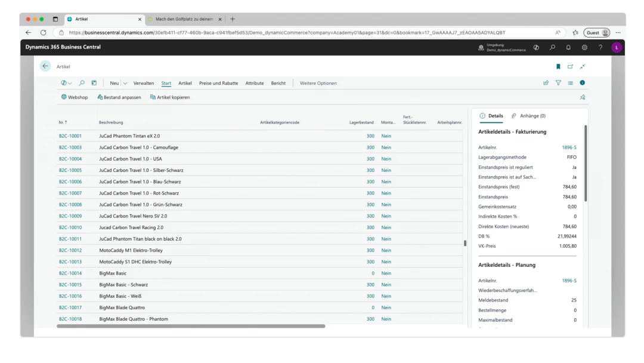Click Artikelnr. 1896-S under Fakturierung
The height and width of the screenshot is (363, 644).
click(569, 147)
